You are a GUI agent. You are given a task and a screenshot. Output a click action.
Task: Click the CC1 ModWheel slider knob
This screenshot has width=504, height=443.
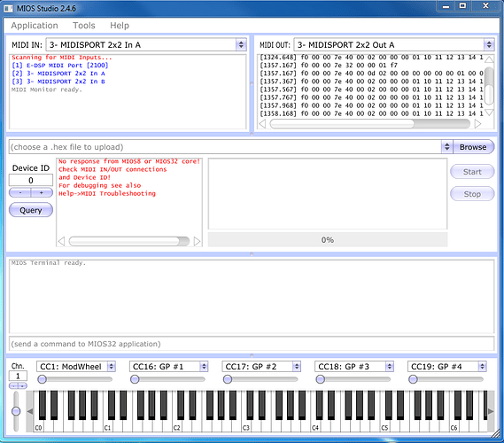tap(43, 380)
